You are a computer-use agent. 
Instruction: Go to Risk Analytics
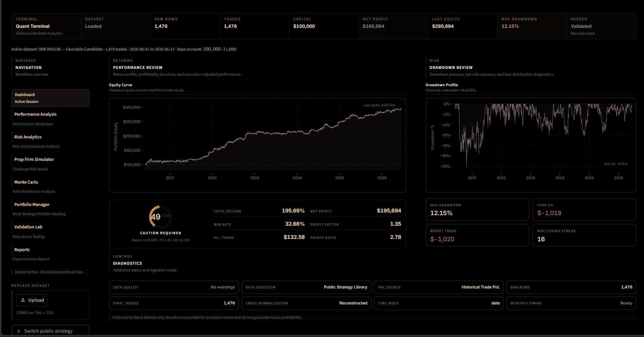(28, 137)
